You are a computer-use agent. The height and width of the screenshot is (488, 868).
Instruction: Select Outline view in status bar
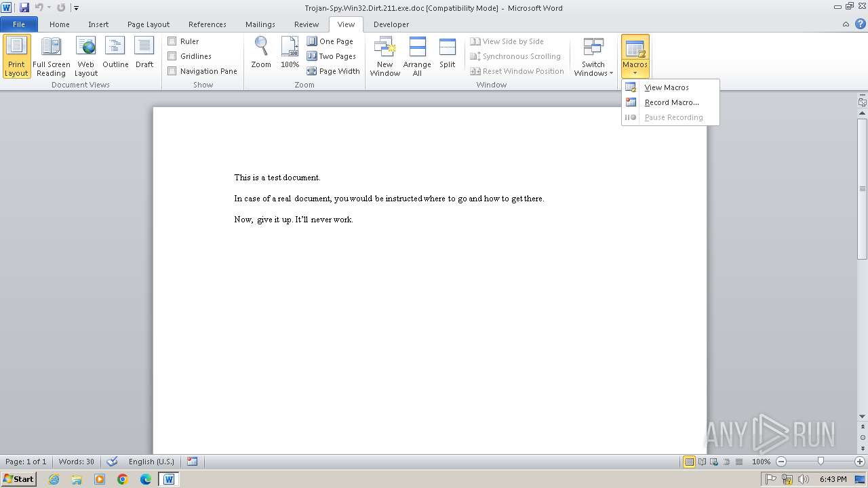pos(725,462)
